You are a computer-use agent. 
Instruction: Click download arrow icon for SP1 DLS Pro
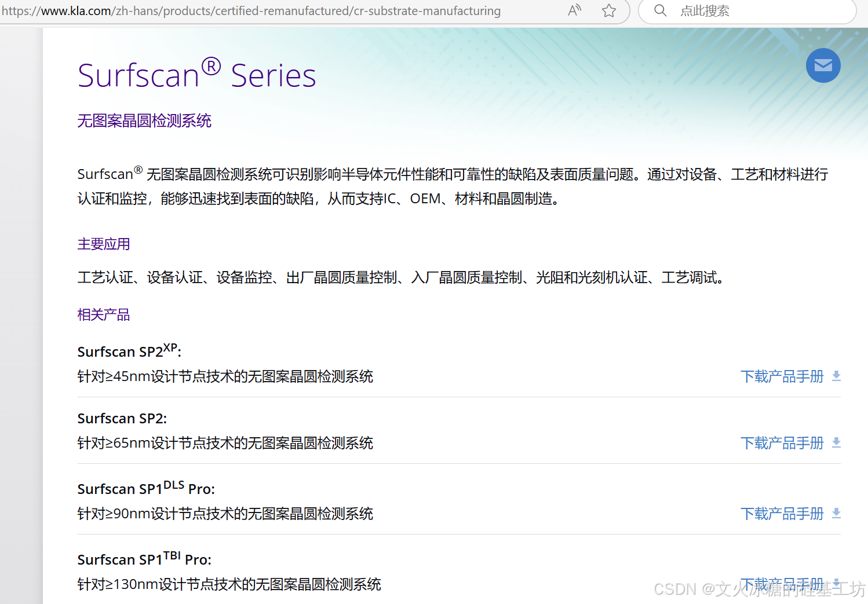click(x=836, y=514)
